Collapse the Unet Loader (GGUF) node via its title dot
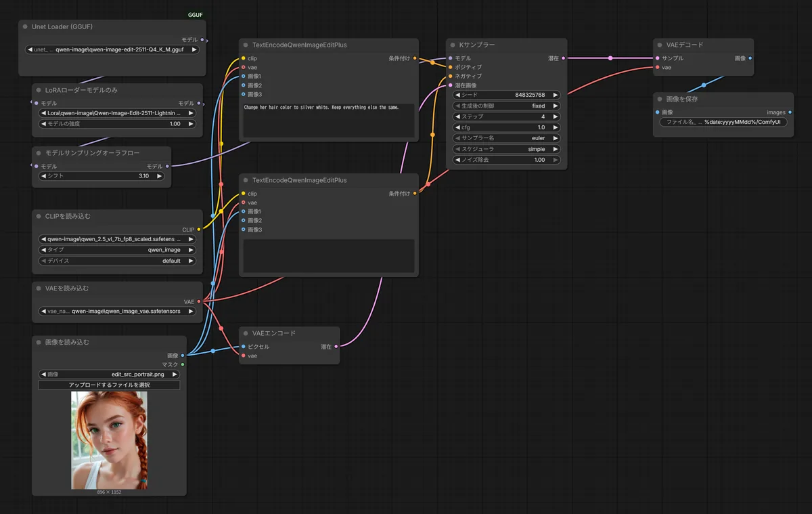This screenshot has height=514, width=812. [x=25, y=27]
